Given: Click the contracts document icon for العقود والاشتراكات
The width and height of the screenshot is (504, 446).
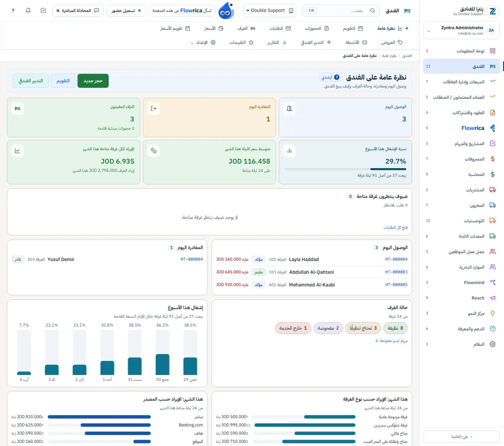Looking at the screenshot, I should click(x=492, y=112).
